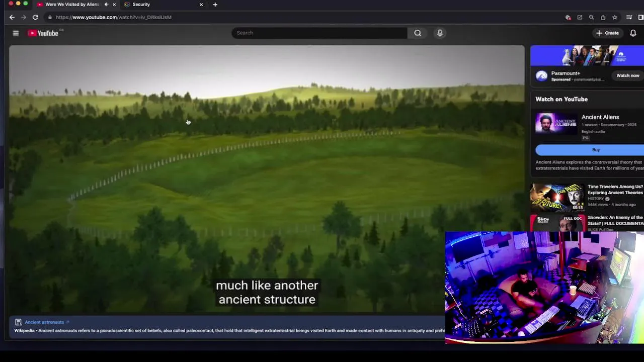Screen dimensions: 644x362
Task: Open the Paramount+ sponsored banner image
Action: [587, 56]
